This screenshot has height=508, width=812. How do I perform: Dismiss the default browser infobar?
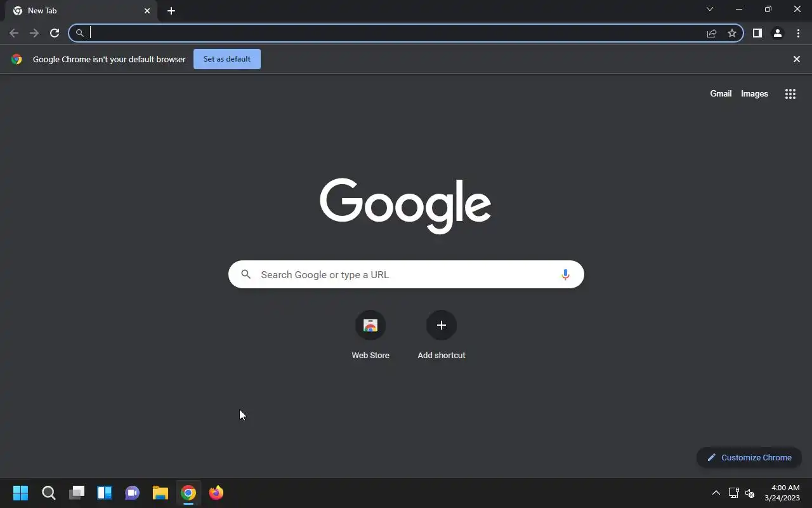[797, 59]
